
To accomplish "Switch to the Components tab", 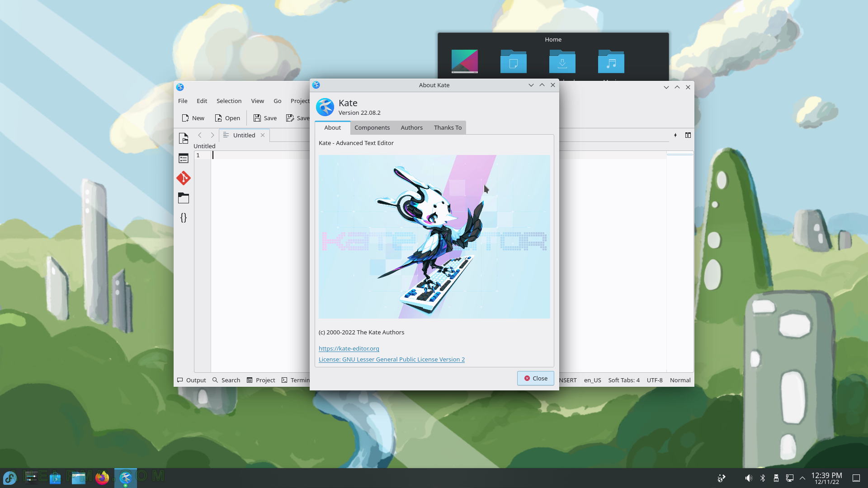I will pos(372,127).
